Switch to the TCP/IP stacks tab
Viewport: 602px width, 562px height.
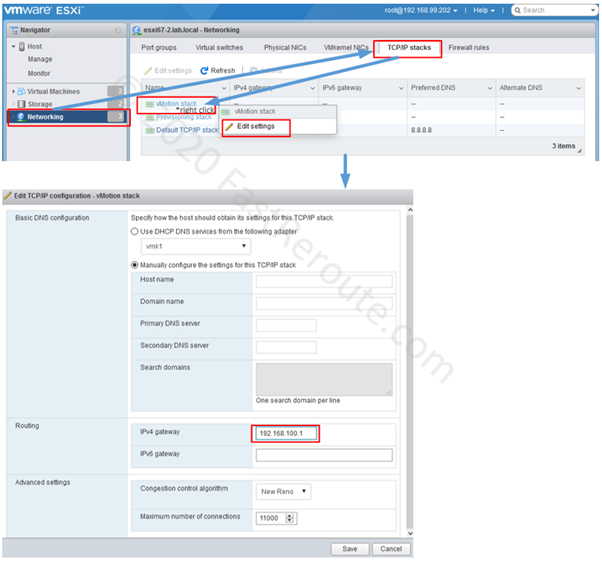(409, 48)
